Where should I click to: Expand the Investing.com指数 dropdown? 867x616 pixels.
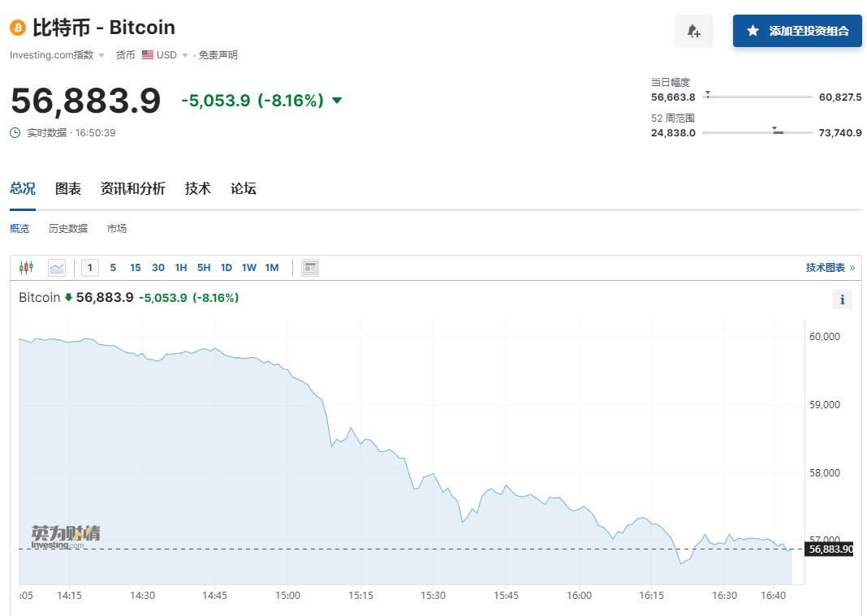tap(101, 55)
